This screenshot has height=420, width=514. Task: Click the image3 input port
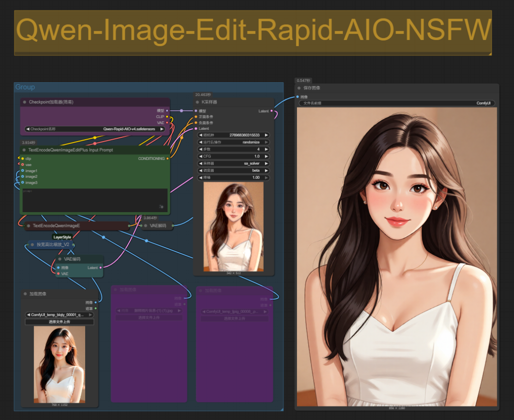click(x=23, y=183)
